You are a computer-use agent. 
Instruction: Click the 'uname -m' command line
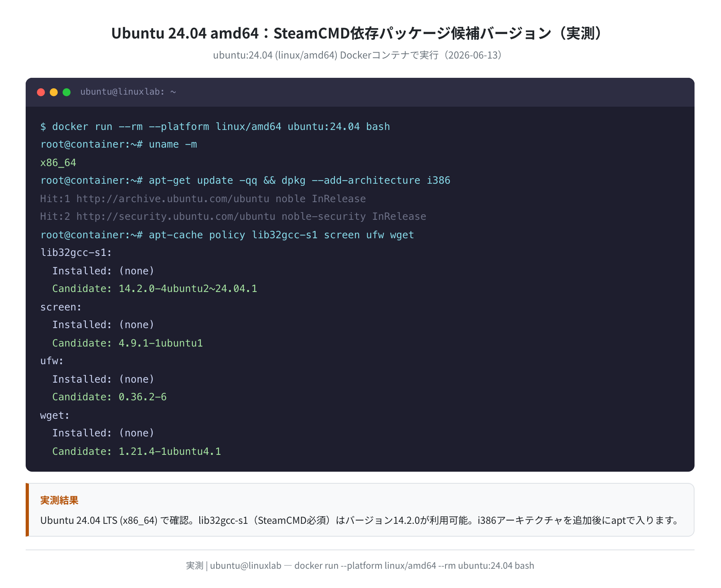tap(119, 144)
